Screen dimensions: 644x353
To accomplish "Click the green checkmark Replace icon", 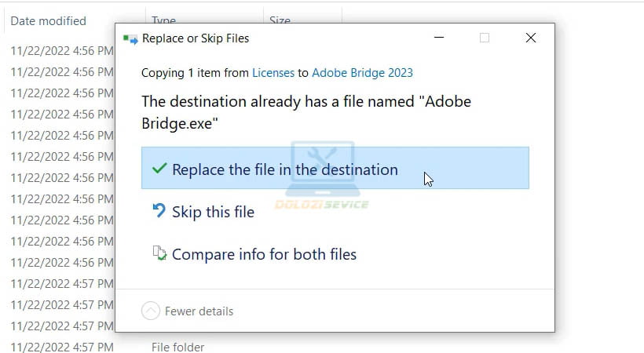I will (x=159, y=169).
